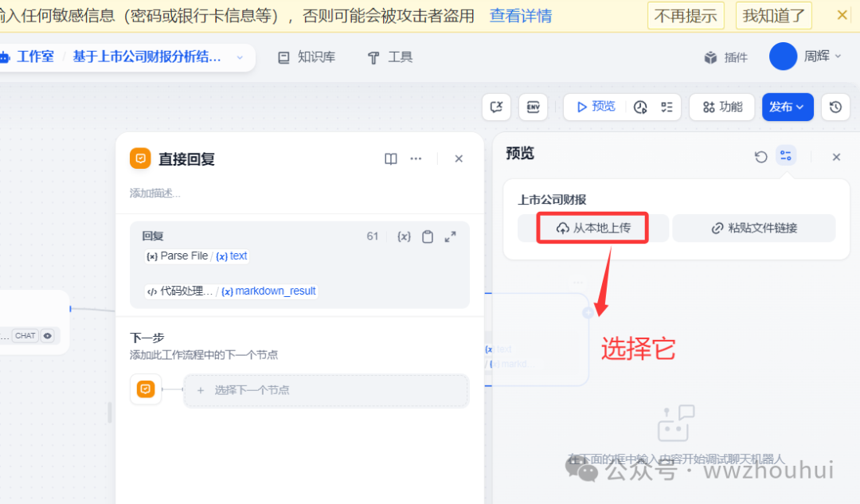The height and width of the screenshot is (504, 860).
Task: Click the 不再提示 button
Action: pyautogui.click(x=686, y=16)
